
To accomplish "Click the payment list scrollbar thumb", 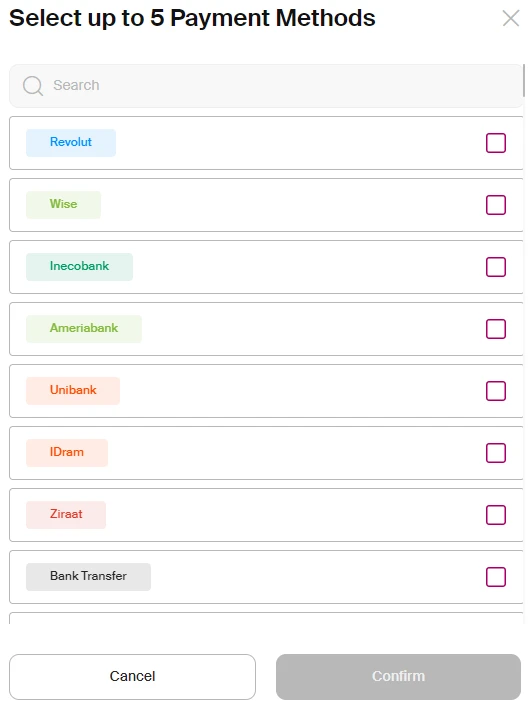I will coord(524,80).
